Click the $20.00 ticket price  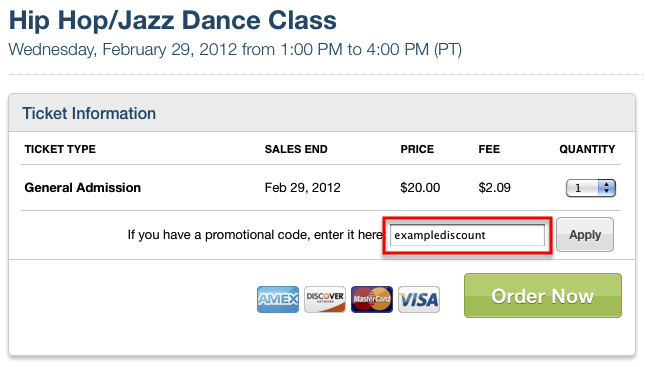(x=420, y=188)
